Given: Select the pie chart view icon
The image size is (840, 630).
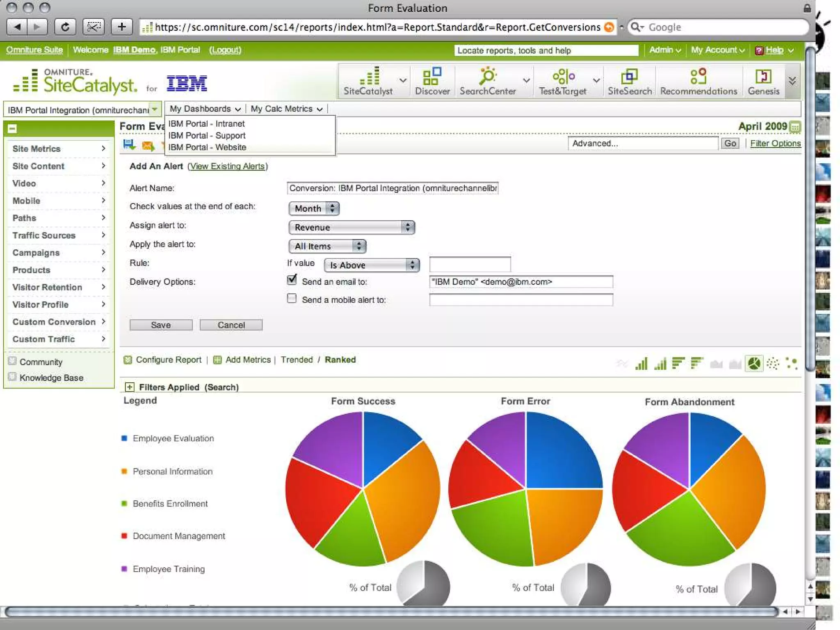Looking at the screenshot, I should coord(754,363).
